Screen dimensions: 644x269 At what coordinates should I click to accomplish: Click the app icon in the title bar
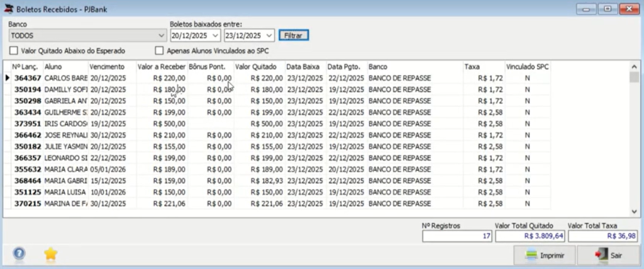pyautogui.click(x=8, y=9)
